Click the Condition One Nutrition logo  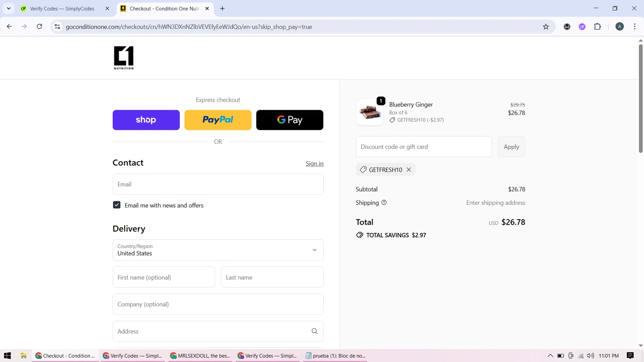124,58
